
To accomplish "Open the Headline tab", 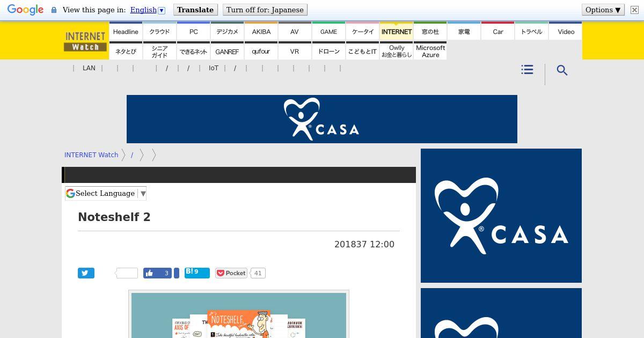I will pos(126,32).
